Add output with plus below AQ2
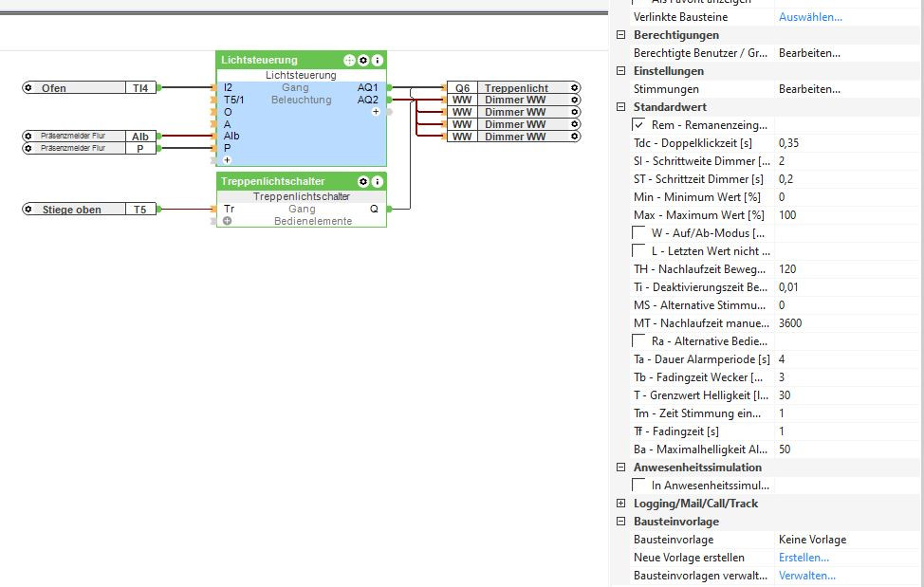 click(x=376, y=112)
